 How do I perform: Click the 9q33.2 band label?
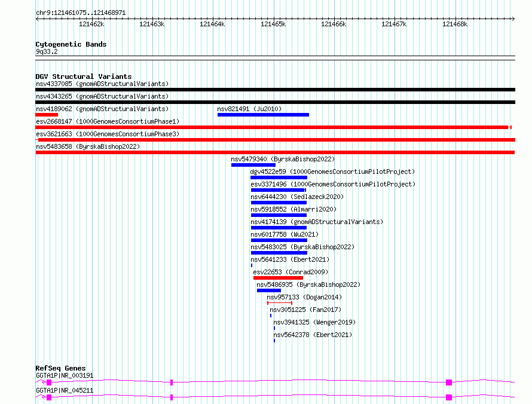pos(47,51)
